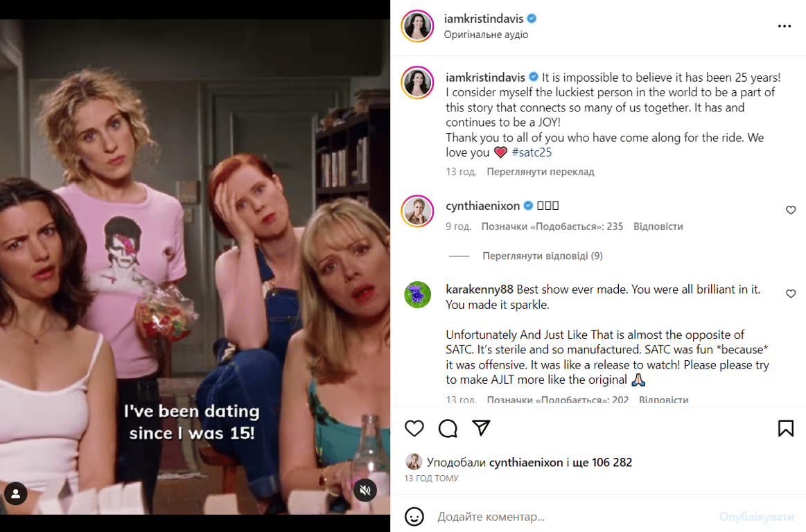Like karakenny88's comment
Image resolution: width=806 pixels, height=532 pixels.
(x=791, y=294)
